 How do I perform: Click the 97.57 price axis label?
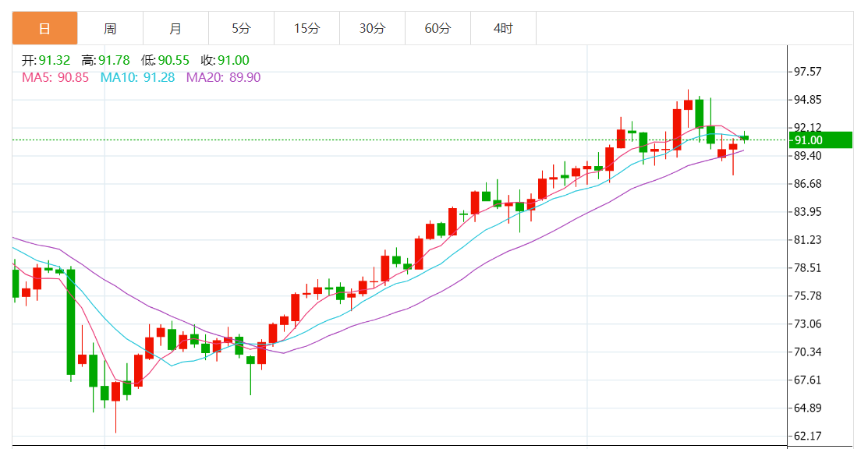(807, 72)
